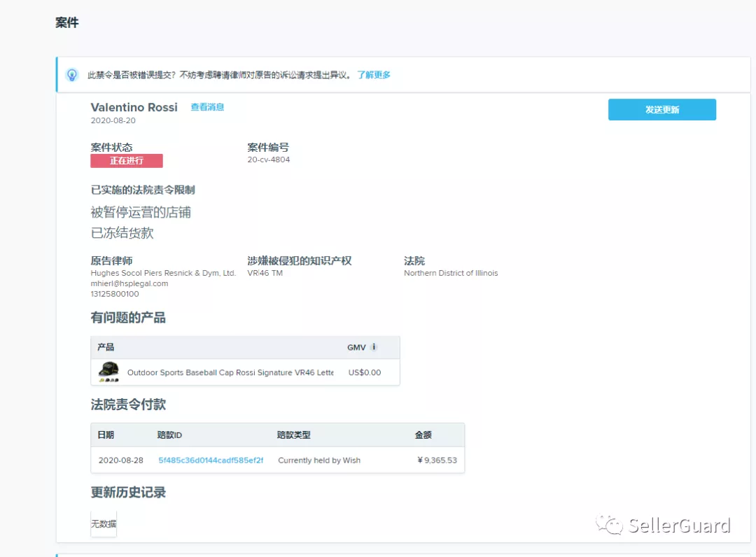Viewport: 756px width, 557px height.
Task: Select the Currently held by Wish entry
Action: [x=319, y=460]
